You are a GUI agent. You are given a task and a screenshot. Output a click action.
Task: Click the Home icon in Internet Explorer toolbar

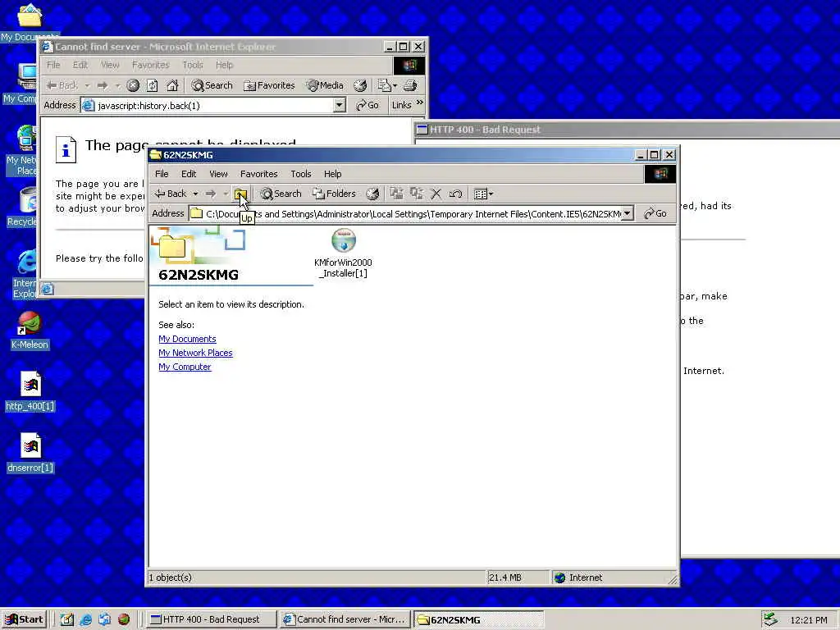click(x=172, y=85)
